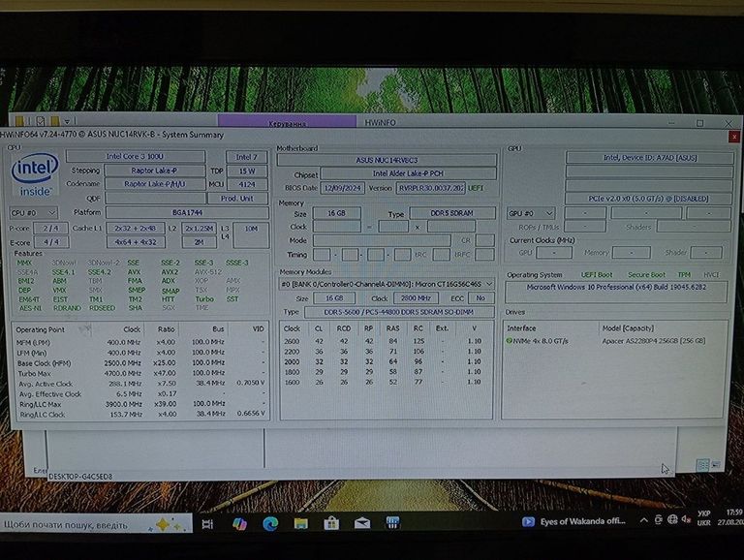
Task: Click the Intel Alder Lake-P PCH chipset field
Action: pos(408,173)
